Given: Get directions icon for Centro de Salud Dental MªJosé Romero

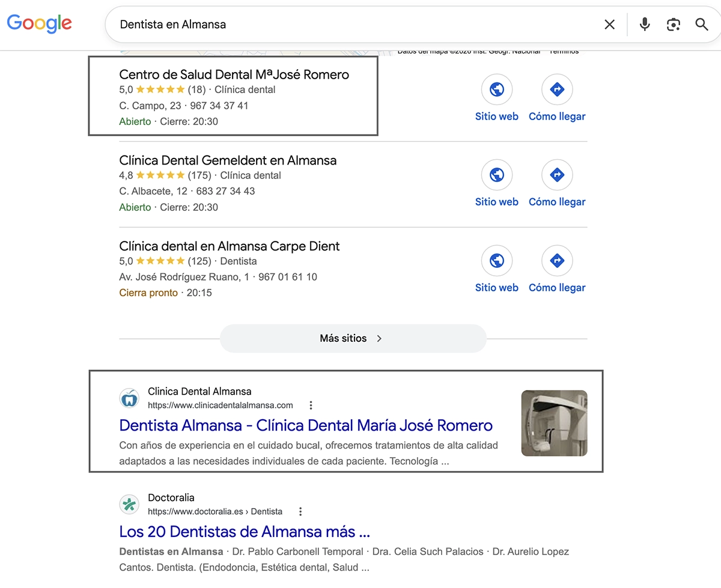Looking at the screenshot, I should tap(557, 89).
